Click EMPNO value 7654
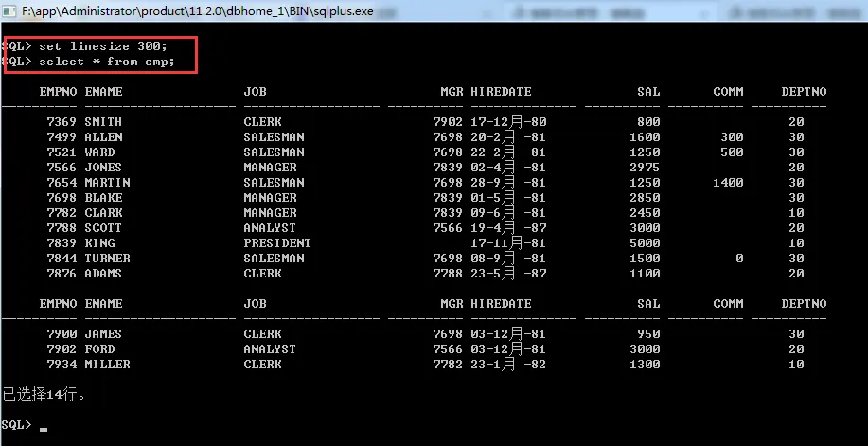The width and height of the screenshot is (868, 446). pos(62,182)
